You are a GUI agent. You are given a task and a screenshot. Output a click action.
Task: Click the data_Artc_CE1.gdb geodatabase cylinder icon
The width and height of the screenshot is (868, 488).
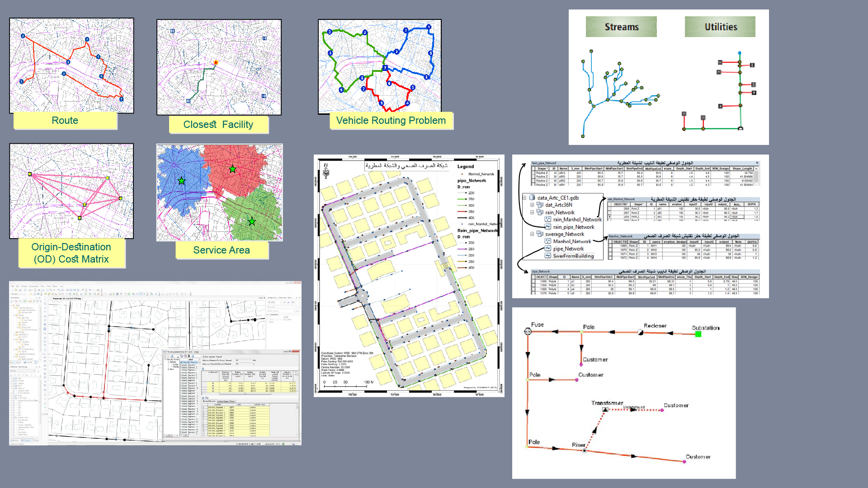tap(532, 197)
